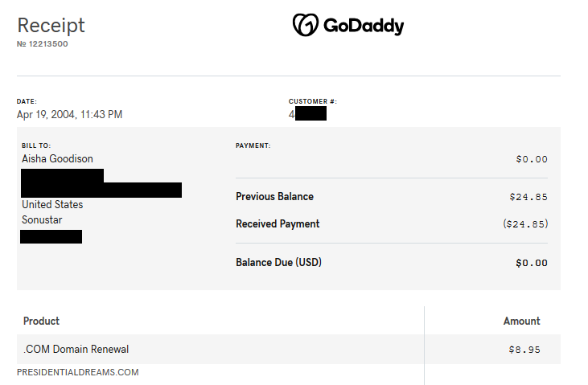Click the GoDaddy wordmark text
Screen dimensions: 588x385
pos(364,26)
